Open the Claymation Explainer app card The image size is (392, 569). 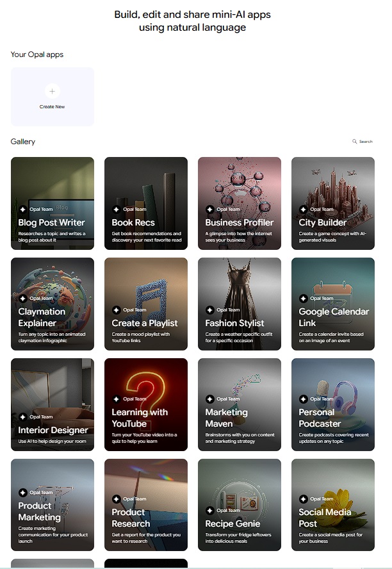click(53, 304)
